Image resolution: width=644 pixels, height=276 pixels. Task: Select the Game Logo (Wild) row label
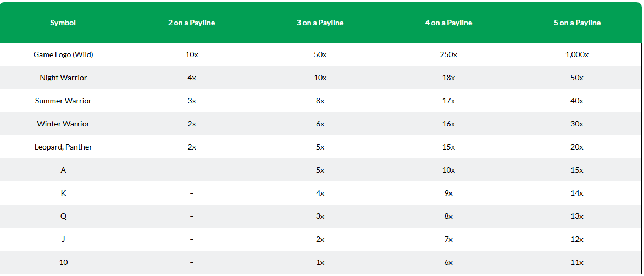point(63,54)
